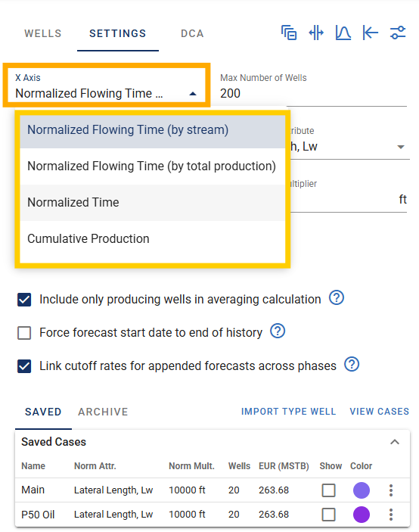Collapse the Saved Cases section
Image resolution: width=419 pixels, height=532 pixels.
tap(395, 442)
